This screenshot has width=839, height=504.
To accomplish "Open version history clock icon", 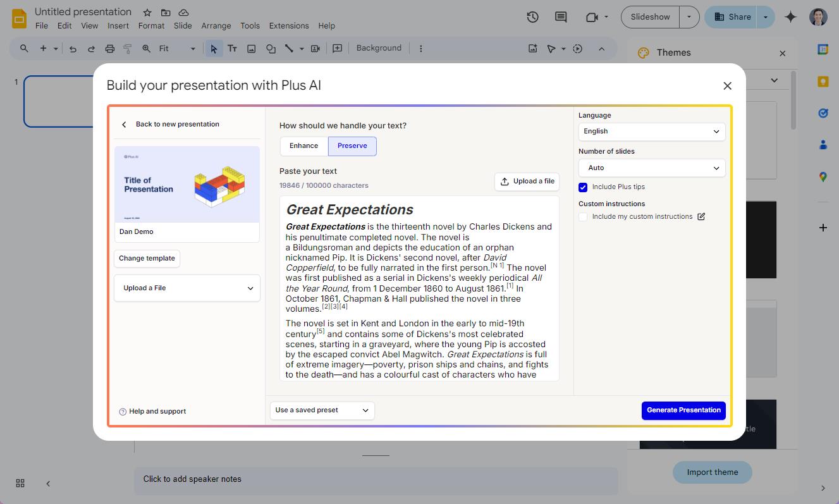I will coord(533,17).
